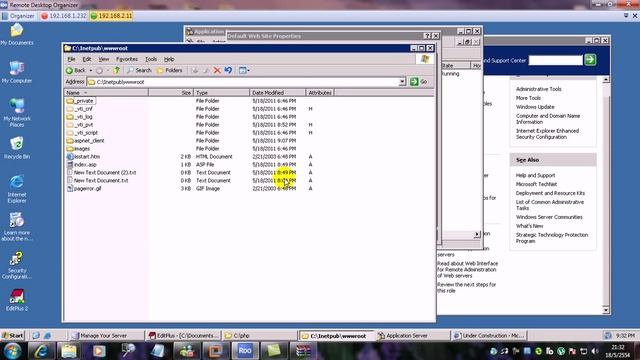
Task: Select the aspnet_client folder
Action: click(x=85, y=141)
